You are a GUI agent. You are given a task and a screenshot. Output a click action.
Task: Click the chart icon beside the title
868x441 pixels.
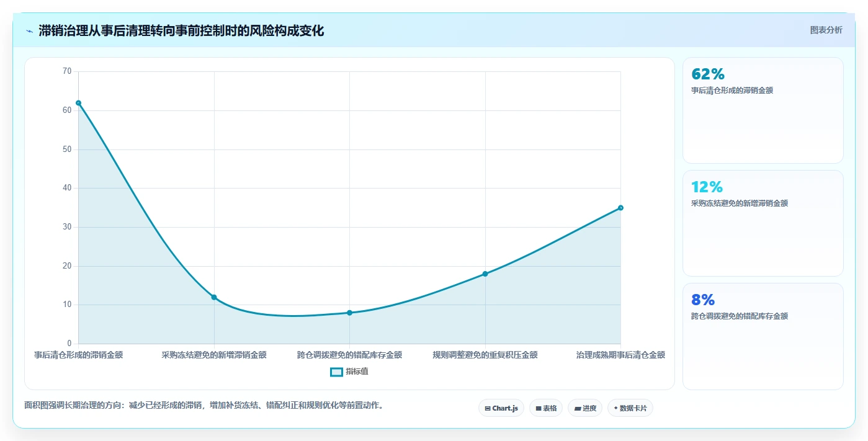[x=30, y=31]
